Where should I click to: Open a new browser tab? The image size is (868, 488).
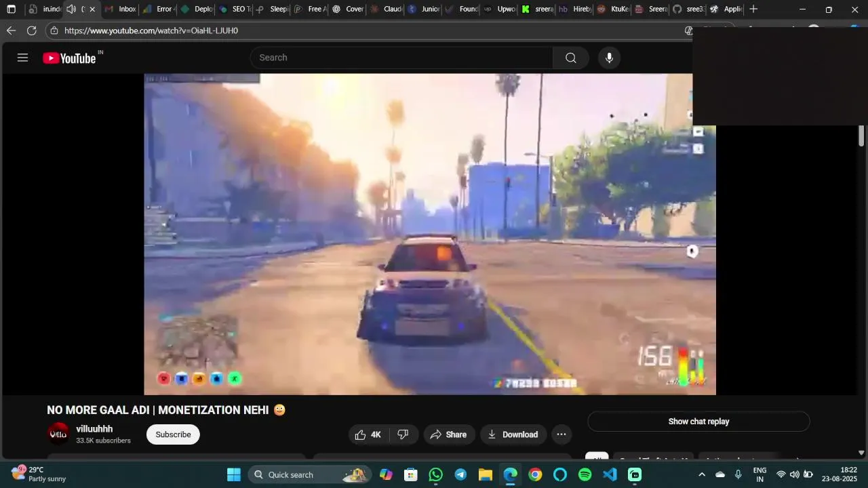point(753,9)
